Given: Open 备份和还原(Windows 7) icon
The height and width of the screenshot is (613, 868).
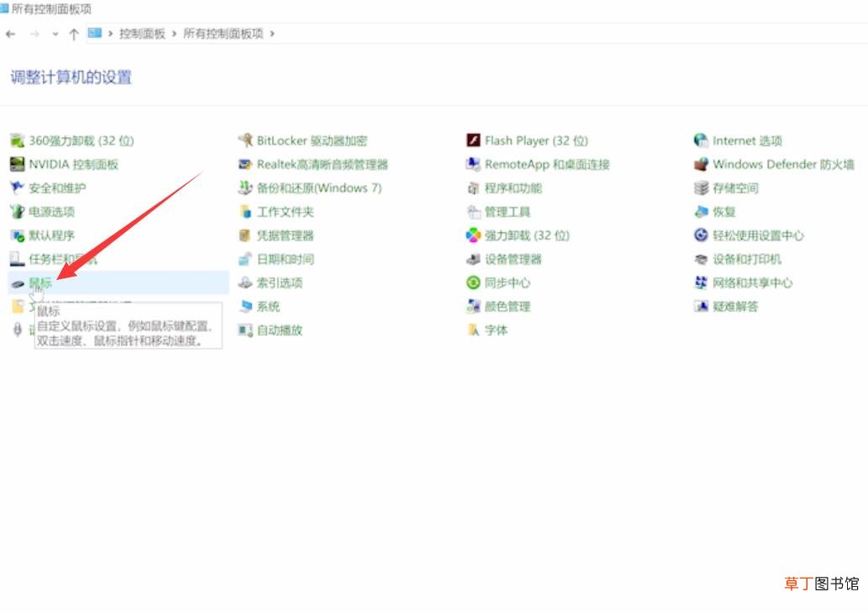Looking at the screenshot, I should 245,188.
